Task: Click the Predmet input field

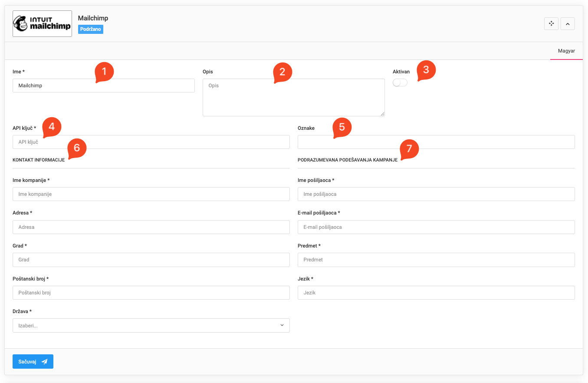Action: pos(436,260)
